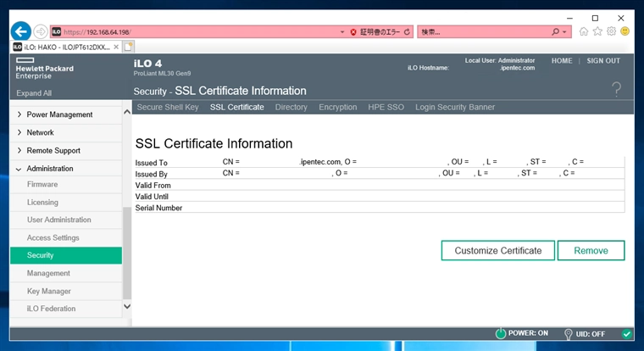Open a new browser tab
This screenshot has width=644, height=351.
coord(129,47)
